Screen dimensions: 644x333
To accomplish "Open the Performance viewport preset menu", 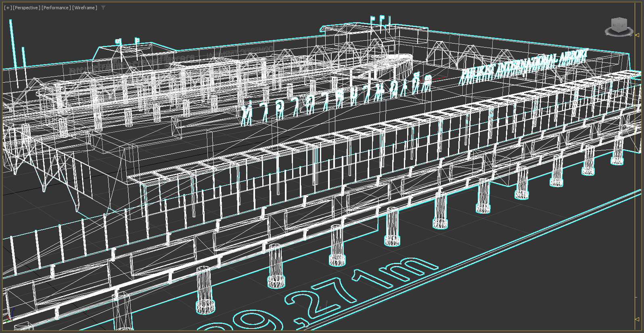I will click(x=56, y=8).
